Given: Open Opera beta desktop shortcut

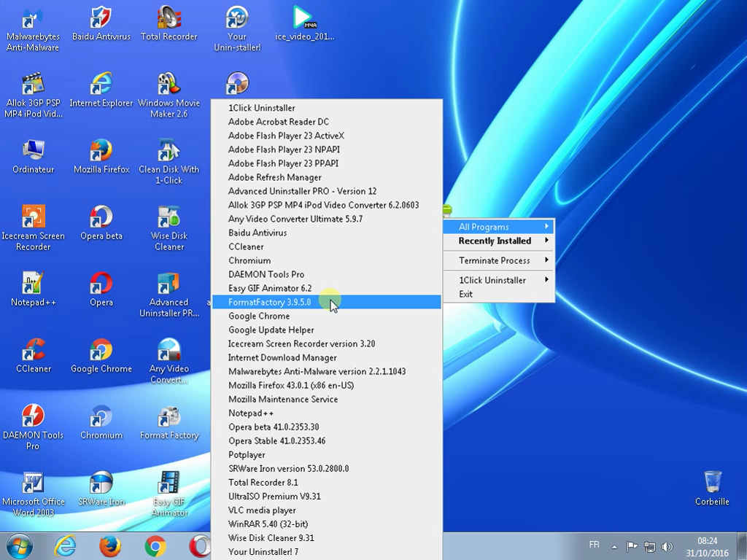Looking at the screenshot, I should pos(101,223).
